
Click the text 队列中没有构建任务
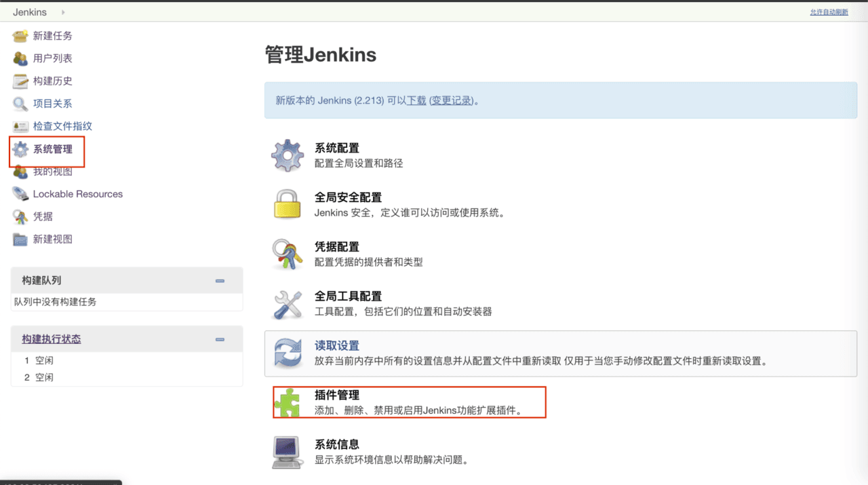click(x=55, y=302)
